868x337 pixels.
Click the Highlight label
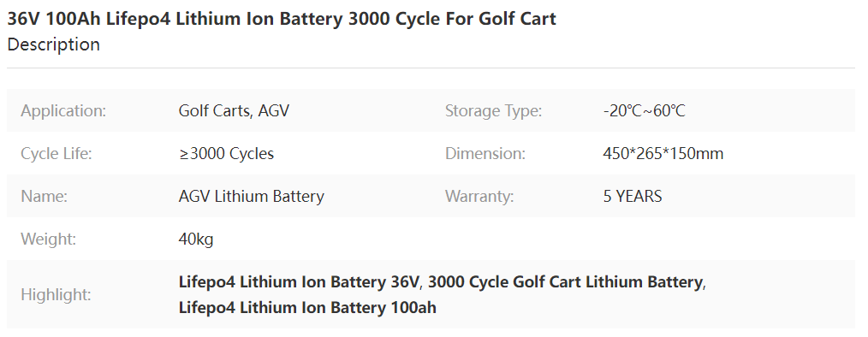coord(56,294)
